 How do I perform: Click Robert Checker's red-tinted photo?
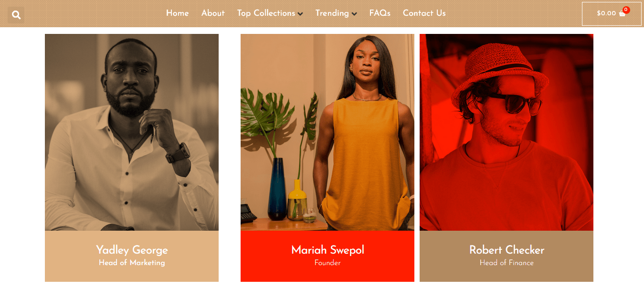[x=507, y=132]
